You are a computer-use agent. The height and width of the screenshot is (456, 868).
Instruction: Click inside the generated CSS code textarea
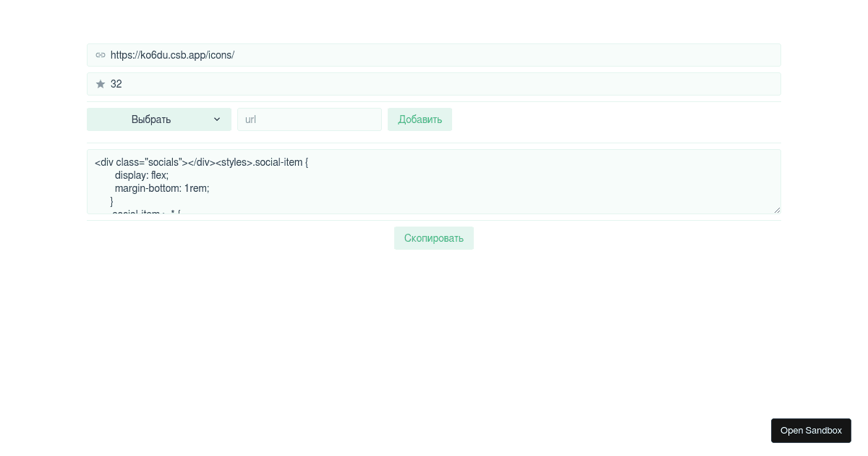point(434,181)
